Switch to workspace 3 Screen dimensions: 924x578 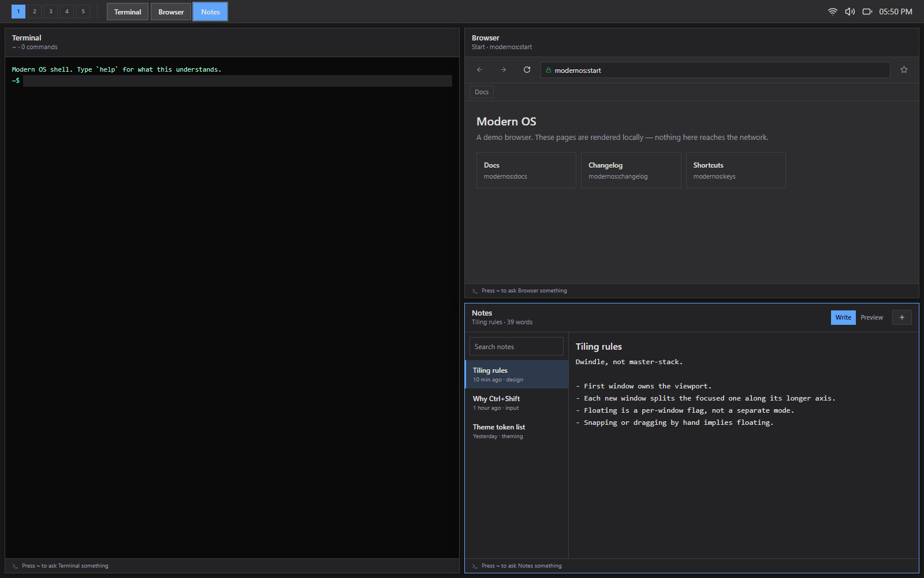[51, 12]
